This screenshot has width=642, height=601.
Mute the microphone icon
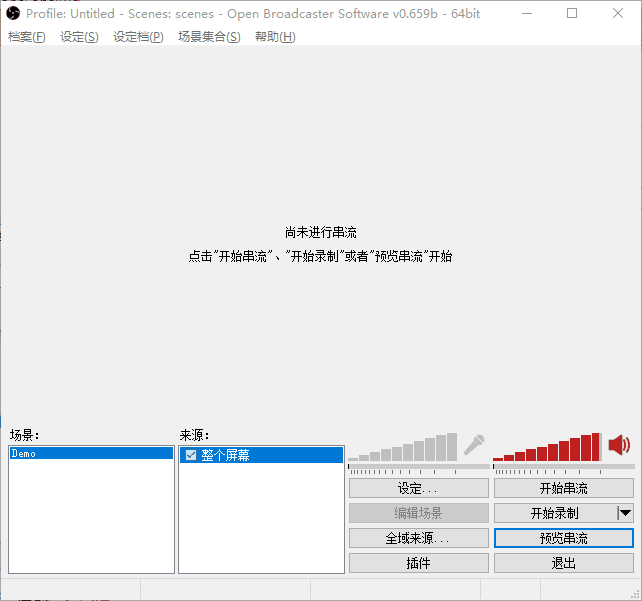pos(474,445)
